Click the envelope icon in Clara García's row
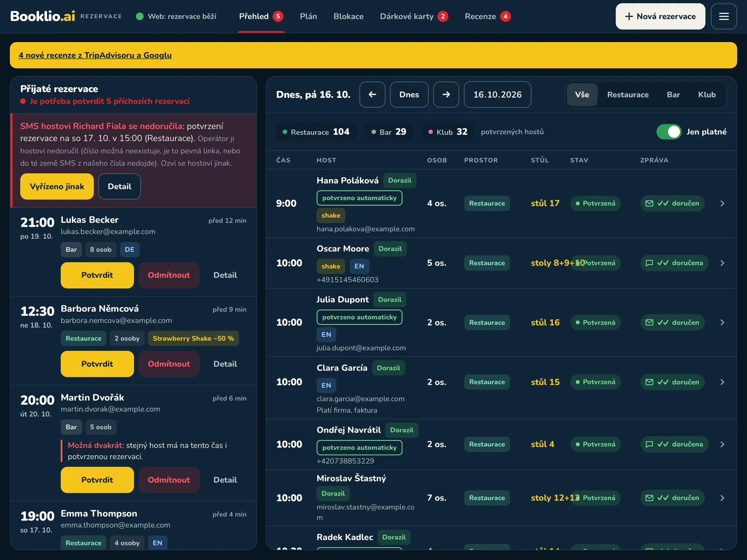747x560 pixels. coord(649,382)
